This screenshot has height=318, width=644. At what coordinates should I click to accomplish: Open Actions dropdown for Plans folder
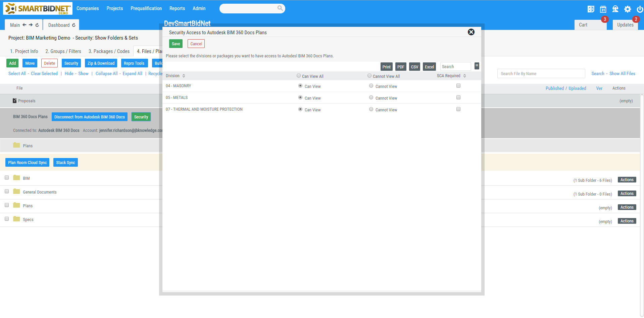pos(627,207)
